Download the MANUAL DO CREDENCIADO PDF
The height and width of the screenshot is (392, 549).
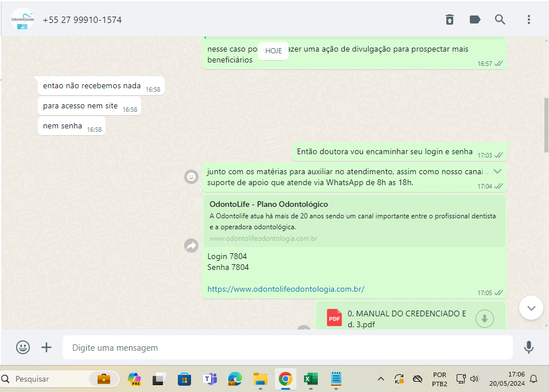pyautogui.click(x=485, y=319)
